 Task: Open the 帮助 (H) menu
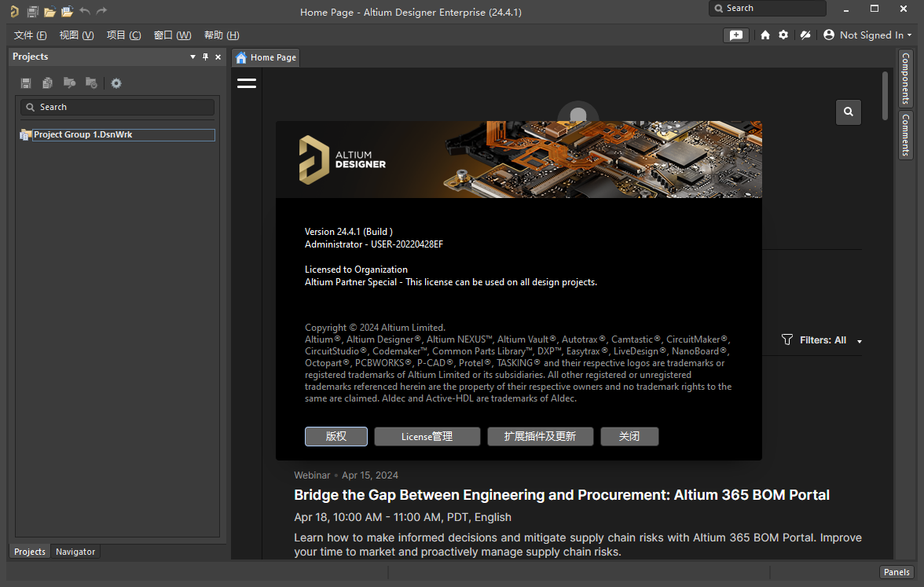pos(222,35)
